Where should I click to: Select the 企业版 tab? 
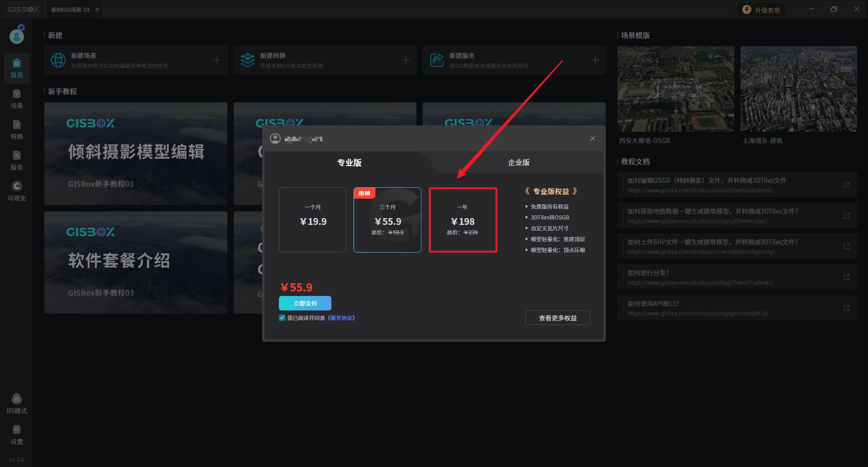tap(519, 162)
